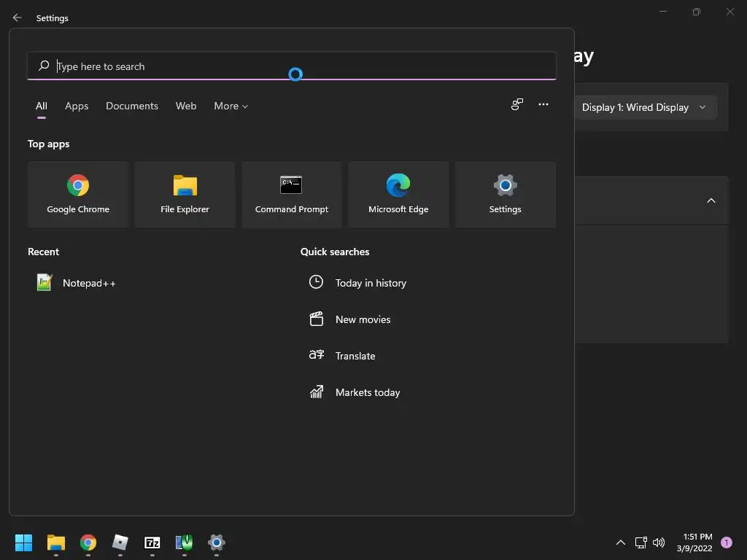Open the Translate quick search
The height and width of the screenshot is (560, 747).
[342, 356]
